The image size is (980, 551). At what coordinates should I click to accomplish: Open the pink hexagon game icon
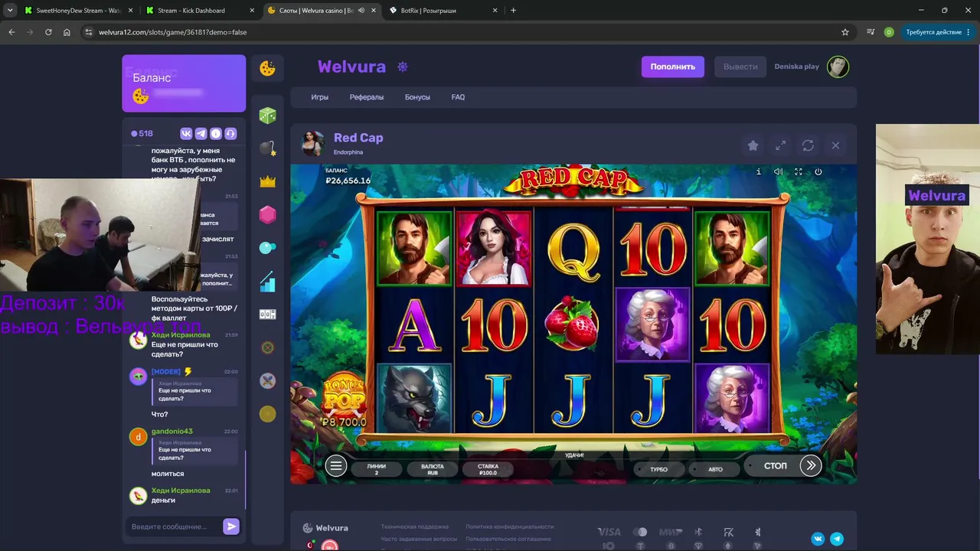click(x=267, y=215)
